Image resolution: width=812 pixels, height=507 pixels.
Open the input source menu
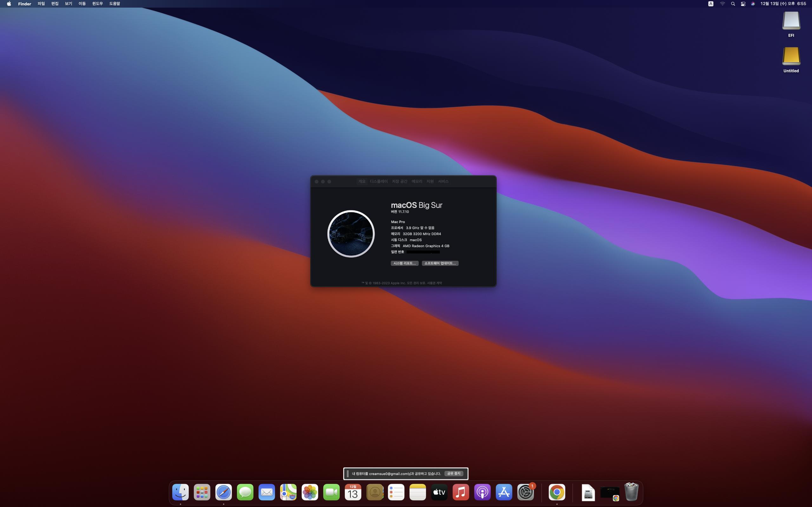[711, 4]
